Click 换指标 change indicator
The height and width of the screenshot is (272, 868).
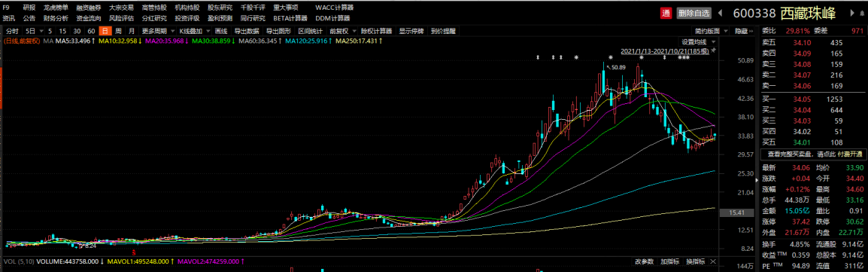tap(695, 261)
